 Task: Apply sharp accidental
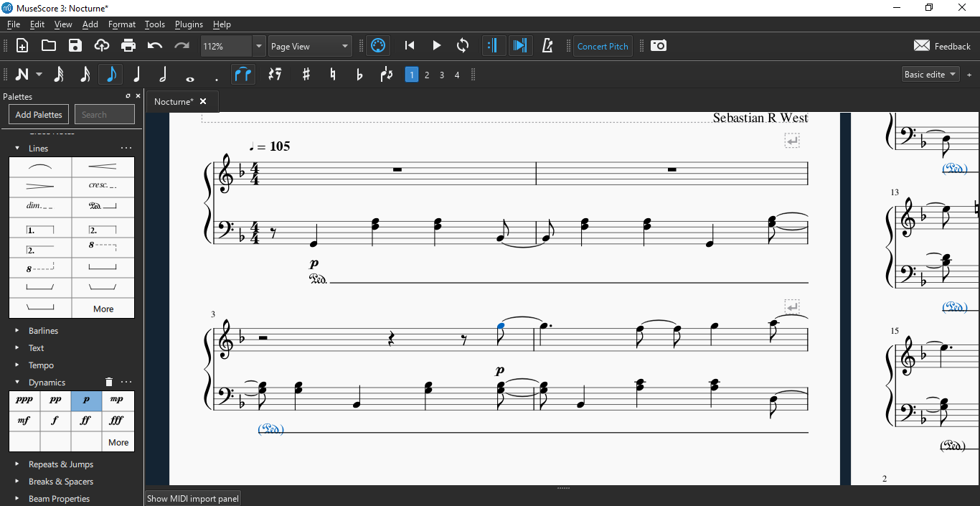click(x=306, y=74)
